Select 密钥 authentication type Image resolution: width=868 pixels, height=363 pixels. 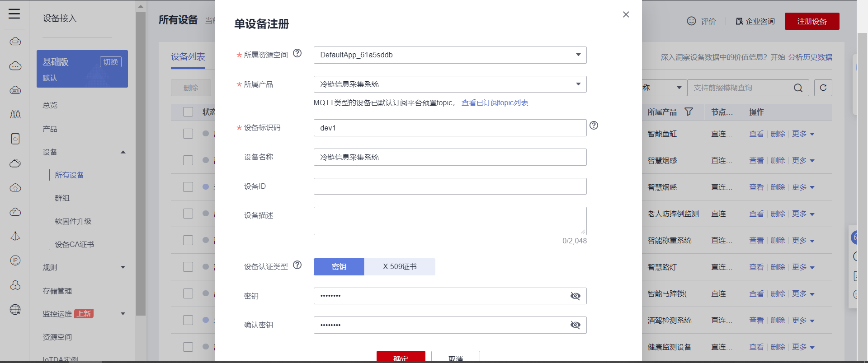pyautogui.click(x=339, y=267)
